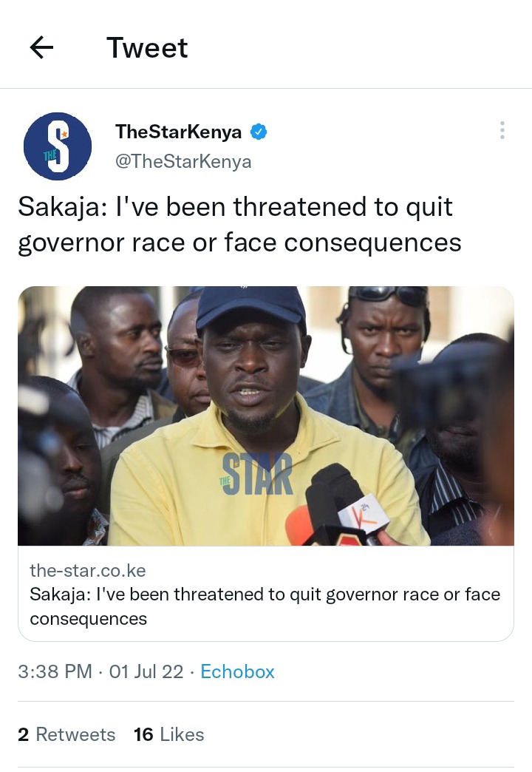Click the man with sunglasses on his head
The width and height of the screenshot is (532, 772).
[x=384, y=345]
